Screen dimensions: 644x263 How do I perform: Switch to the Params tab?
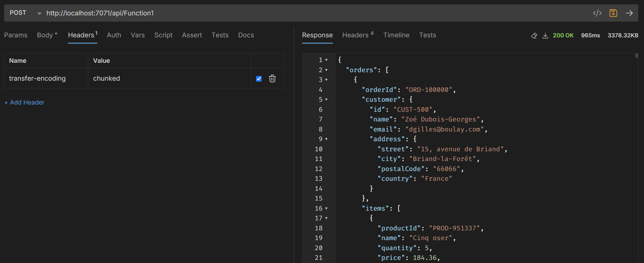16,35
